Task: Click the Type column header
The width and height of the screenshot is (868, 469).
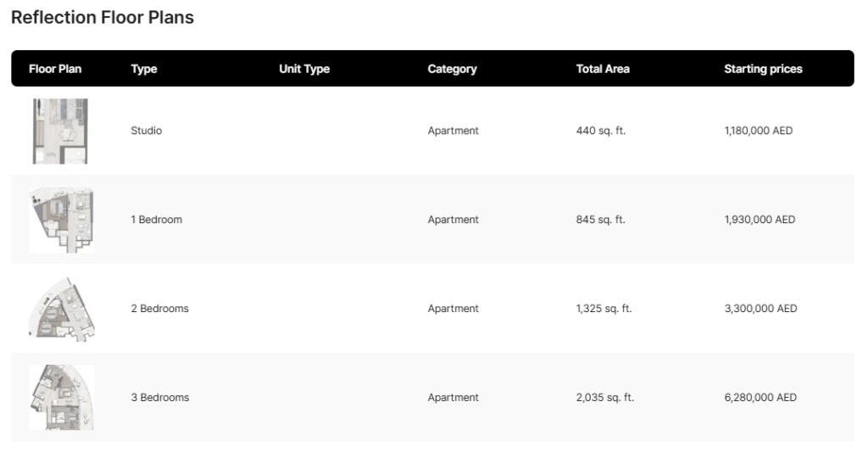Action: 144,69
